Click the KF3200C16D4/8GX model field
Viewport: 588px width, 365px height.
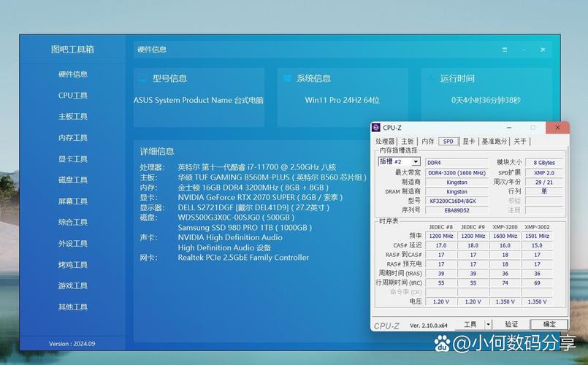(457, 201)
